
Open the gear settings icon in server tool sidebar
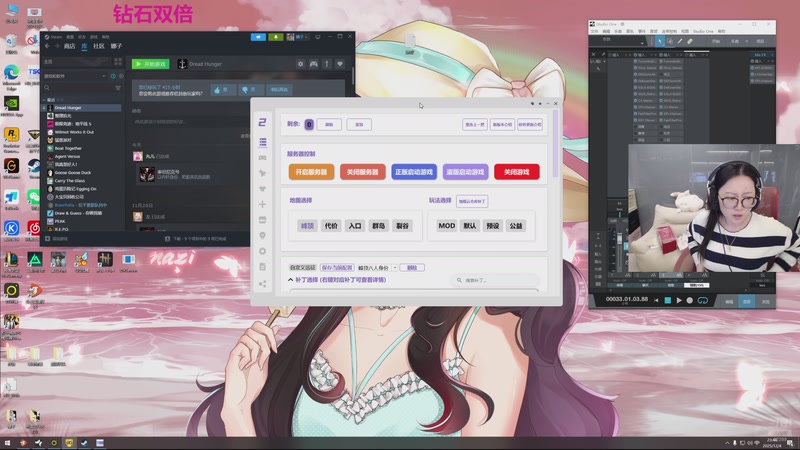[x=262, y=251]
